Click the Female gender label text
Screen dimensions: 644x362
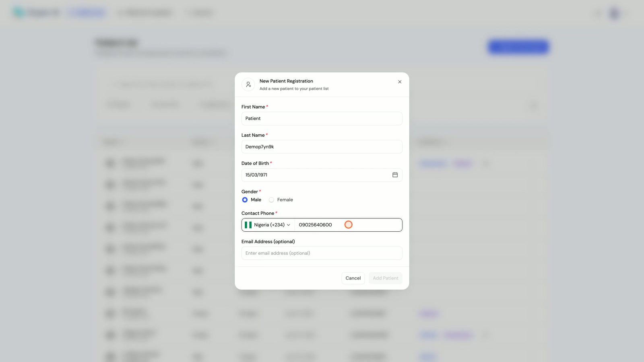tap(285, 200)
